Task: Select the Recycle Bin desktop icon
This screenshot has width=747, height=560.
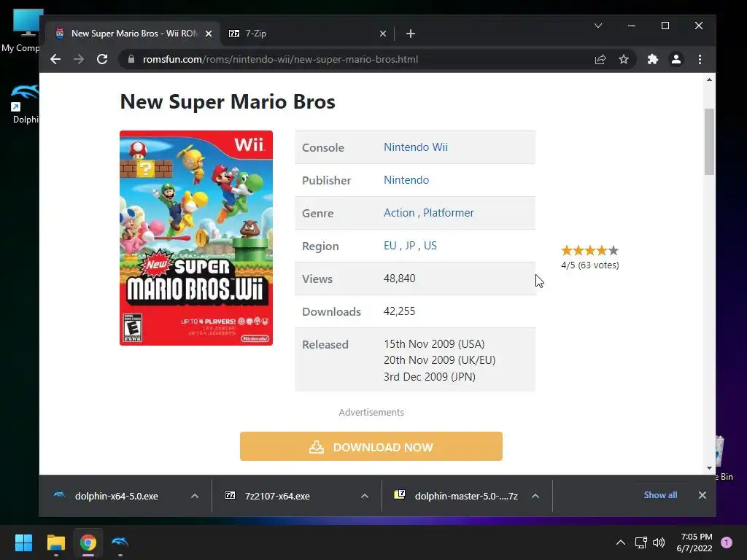Action: (723, 458)
